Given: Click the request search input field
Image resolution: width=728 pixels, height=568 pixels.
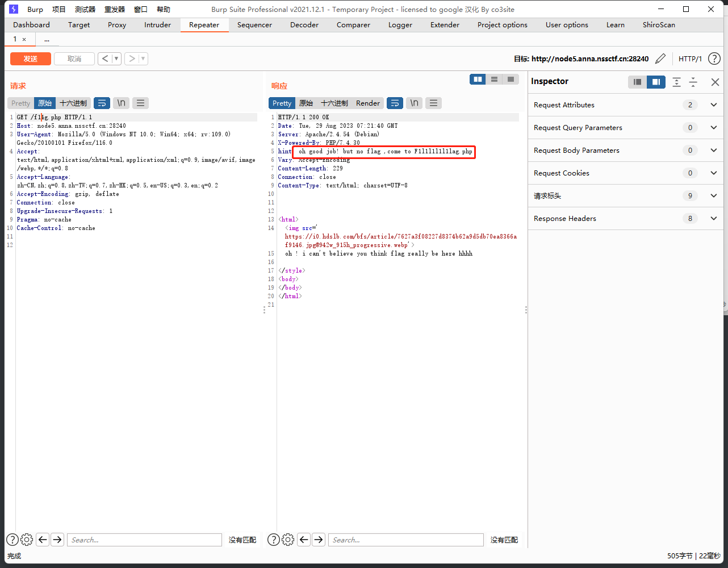Looking at the screenshot, I should click(144, 540).
